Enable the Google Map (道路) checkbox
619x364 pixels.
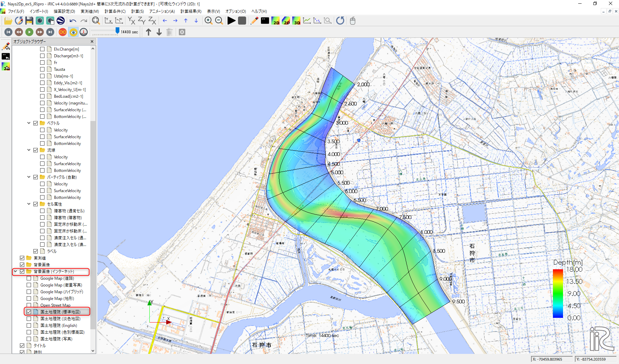(x=29, y=278)
